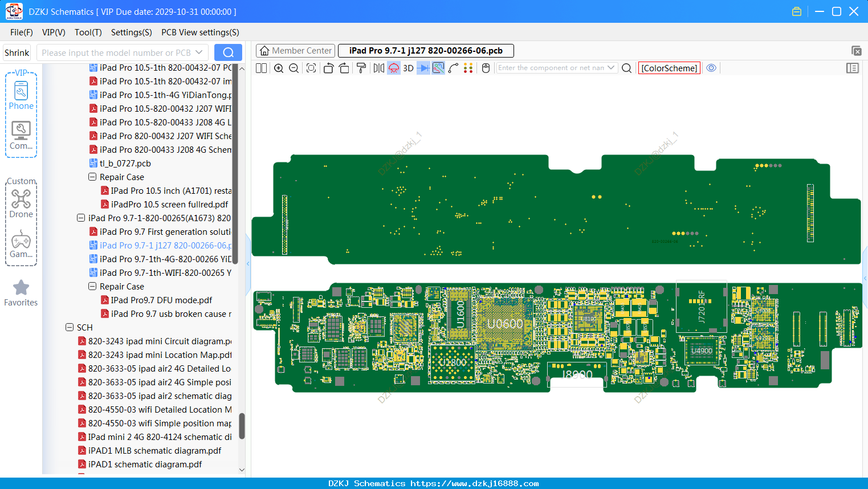
Task: Open IPad mini 2 4G 820-4124 schematic
Action: pyautogui.click(x=155, y=437)
